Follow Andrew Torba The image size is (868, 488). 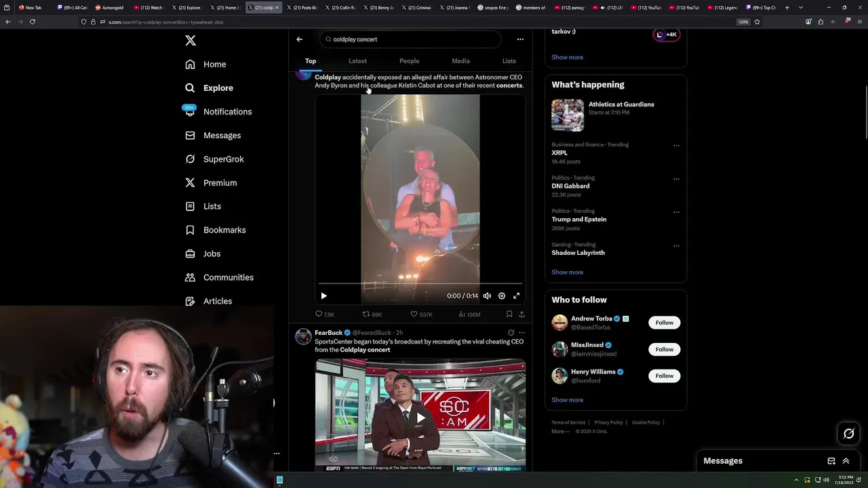click(665, 323)
